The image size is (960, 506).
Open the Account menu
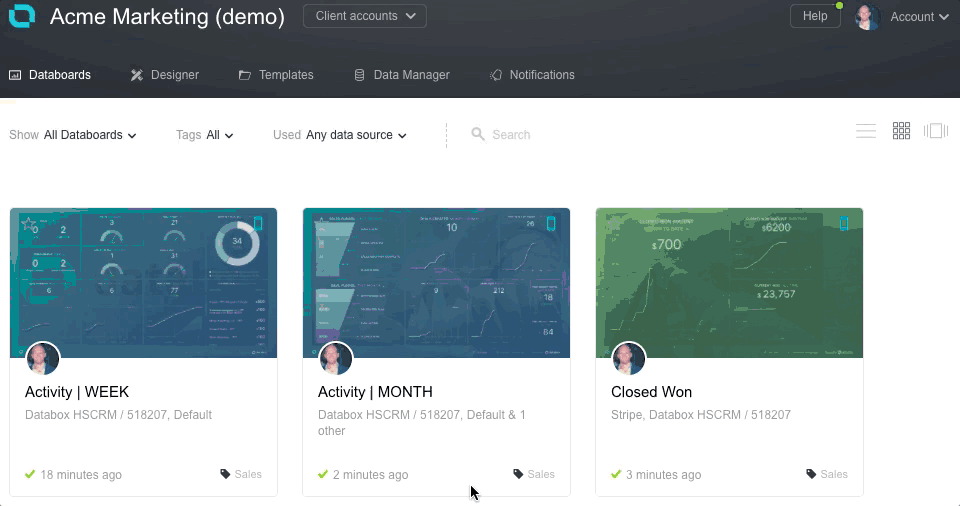tap(919, 17)
